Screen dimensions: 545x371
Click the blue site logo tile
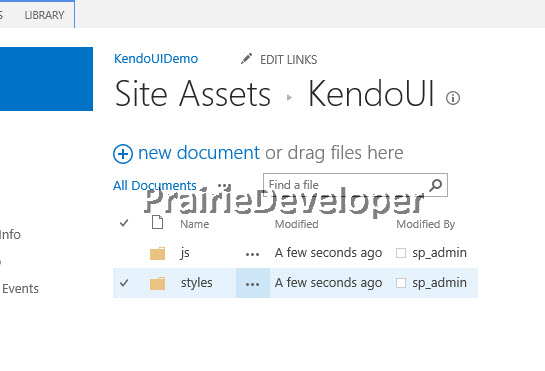(x=46, y=79)
